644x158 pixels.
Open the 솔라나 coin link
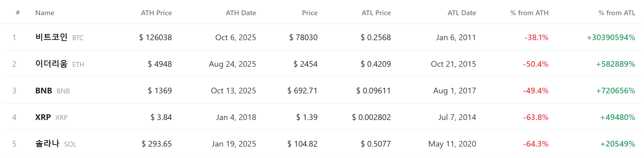coord(47,143)
